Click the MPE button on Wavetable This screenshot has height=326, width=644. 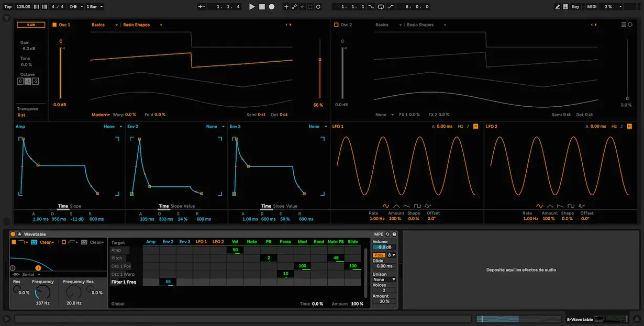click(379, 234)
